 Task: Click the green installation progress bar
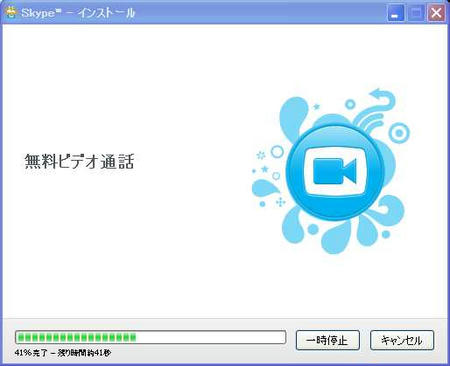(x=150, y=337)
